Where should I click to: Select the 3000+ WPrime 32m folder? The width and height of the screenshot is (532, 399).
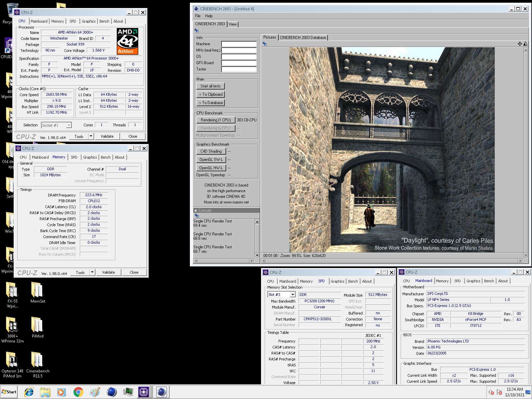(13, 330)
